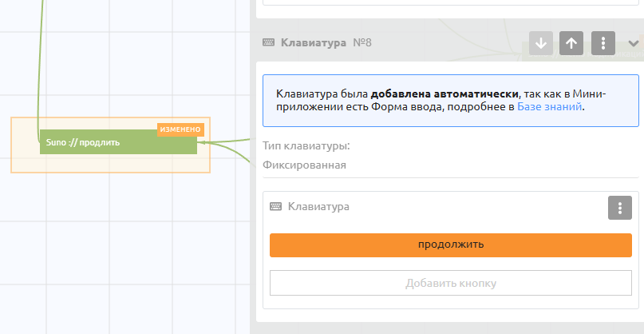Click the orange продолжить keyboard button
Screen dimensions: 644x334
click(451, 245)
